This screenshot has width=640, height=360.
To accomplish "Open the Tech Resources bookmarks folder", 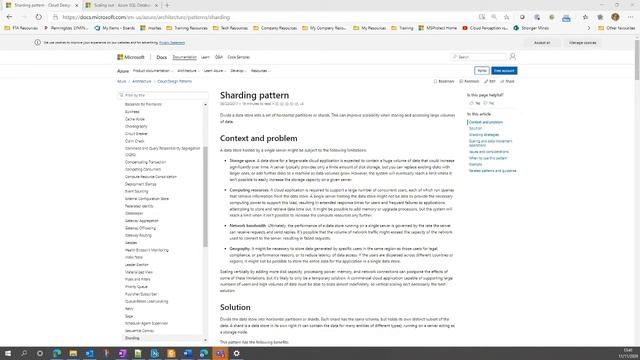I will tap(230, 28).
